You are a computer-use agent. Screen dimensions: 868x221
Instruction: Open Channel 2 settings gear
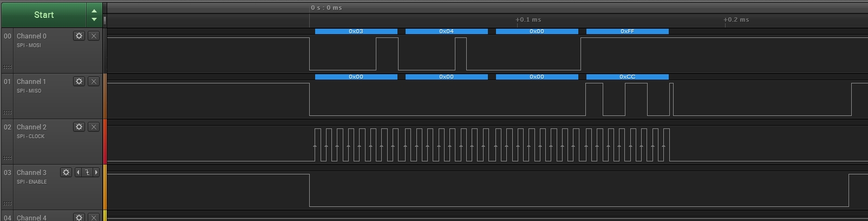[79, 127]
